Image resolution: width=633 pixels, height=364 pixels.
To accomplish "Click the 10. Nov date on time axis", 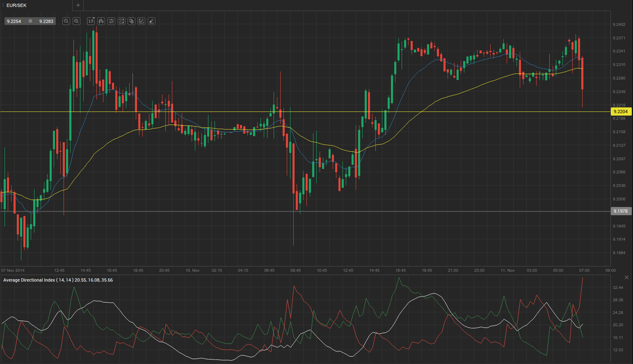I will [192, 271].
